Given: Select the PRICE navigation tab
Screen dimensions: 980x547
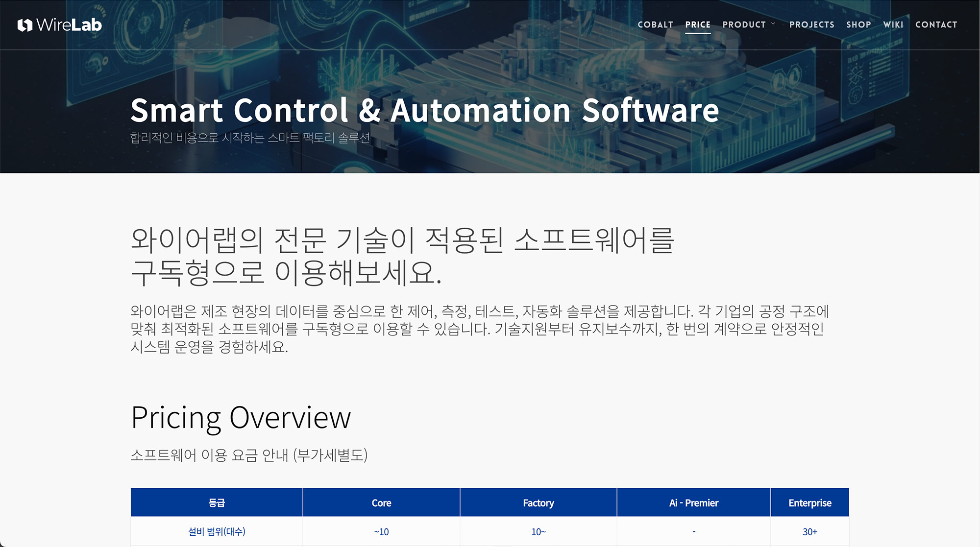Looking at the screenshot, I should tap(697, 24).
